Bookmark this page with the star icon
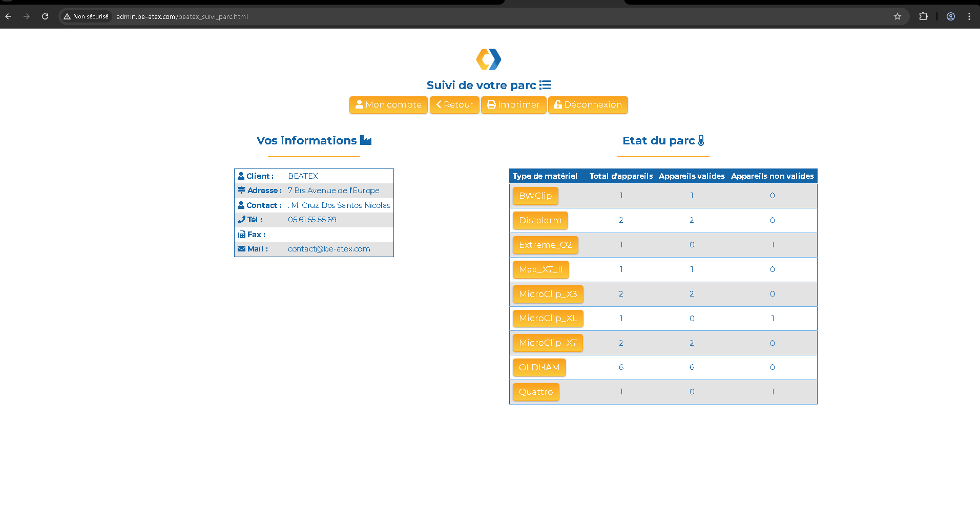Image resolution: width=980 pixels, height=528 pixels. click(898, 16)
